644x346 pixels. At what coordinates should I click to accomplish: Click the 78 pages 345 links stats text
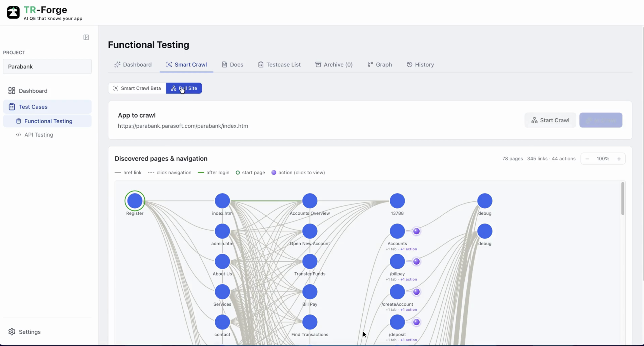pos(539,158)
